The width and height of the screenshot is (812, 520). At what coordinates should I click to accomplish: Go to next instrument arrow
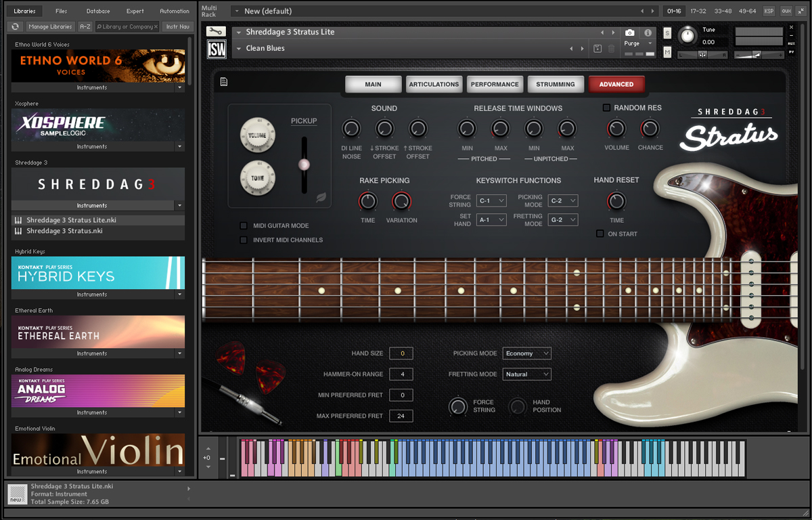click(614, 32)
